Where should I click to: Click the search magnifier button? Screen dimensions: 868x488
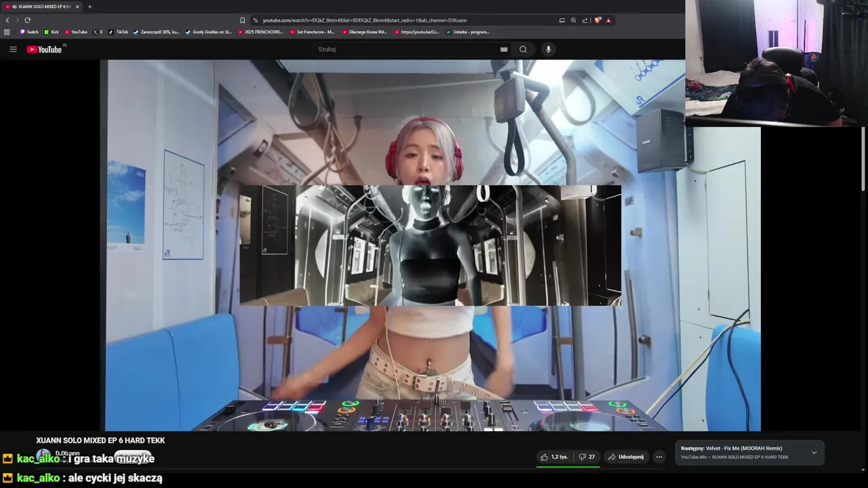point(523,49)
